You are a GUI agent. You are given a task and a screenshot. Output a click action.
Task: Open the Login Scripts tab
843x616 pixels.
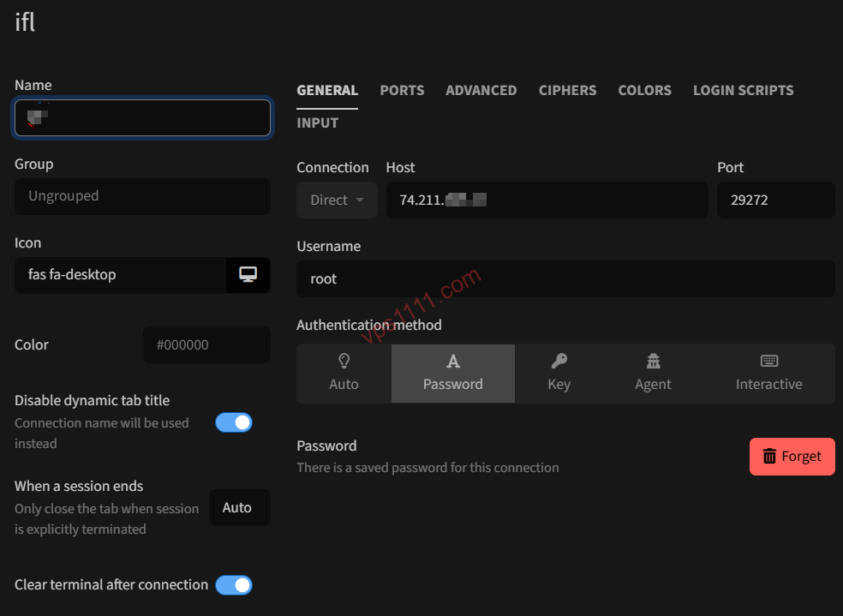click(743, 90)
